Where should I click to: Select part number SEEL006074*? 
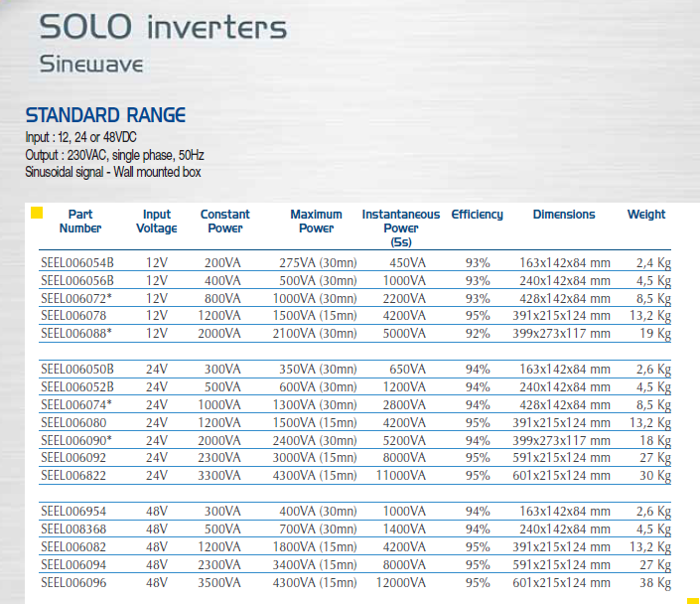pyautogui.click(x=76, y=404)
